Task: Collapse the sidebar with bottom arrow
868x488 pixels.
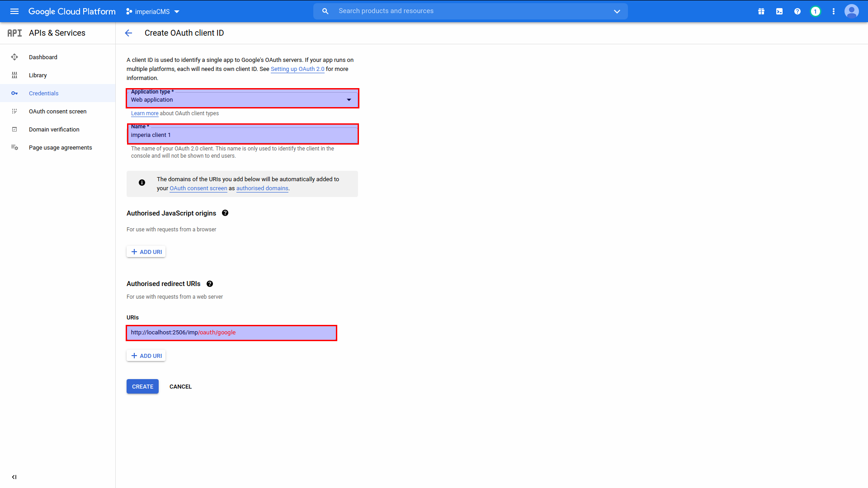Action: coord(14,477)
